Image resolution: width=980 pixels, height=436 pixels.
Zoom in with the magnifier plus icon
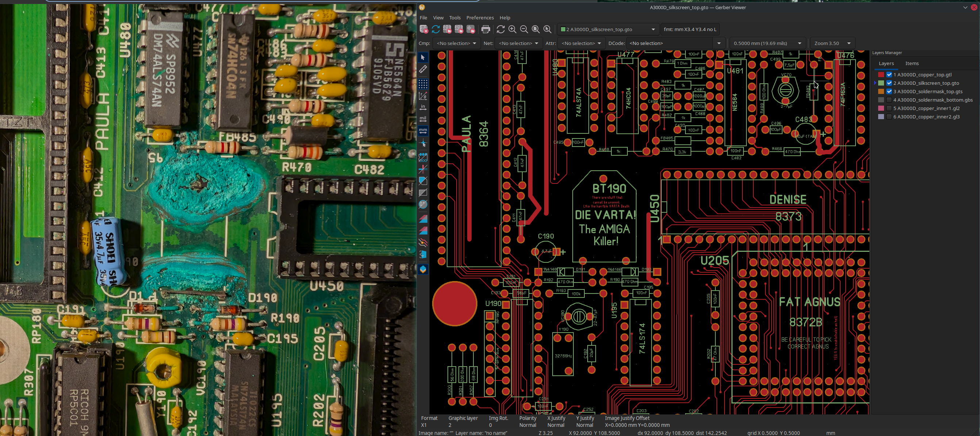(512, 29)
